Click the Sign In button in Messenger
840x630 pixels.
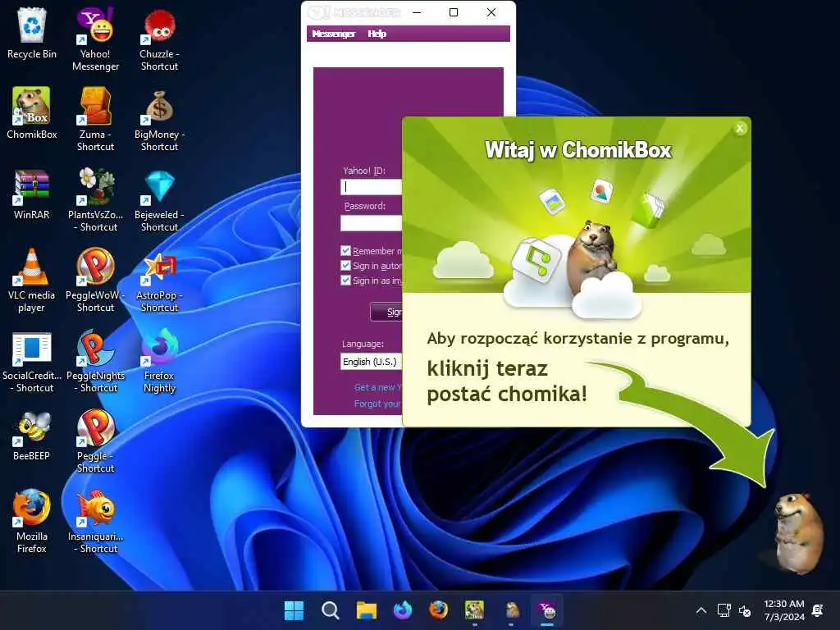click(386, 312)
